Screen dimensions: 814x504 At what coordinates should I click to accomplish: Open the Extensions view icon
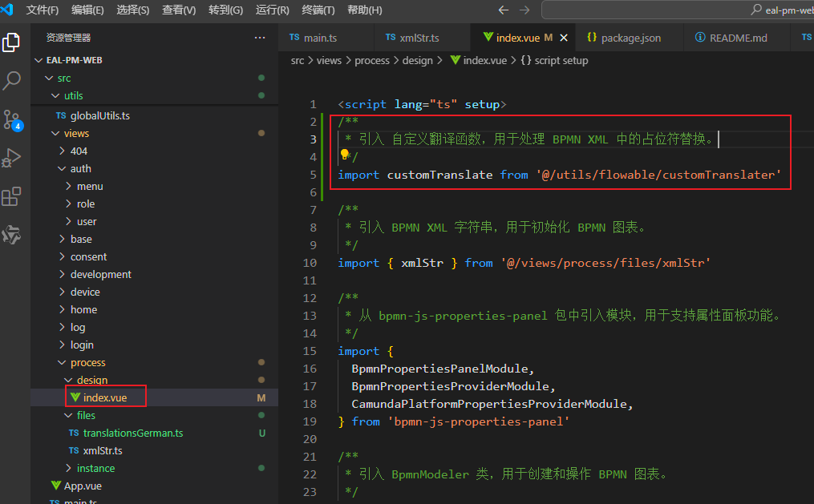click(x=10, y=195)
